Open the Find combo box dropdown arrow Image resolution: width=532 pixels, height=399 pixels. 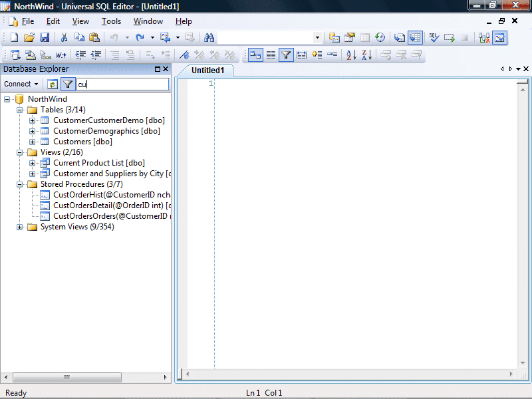(317, 38)
